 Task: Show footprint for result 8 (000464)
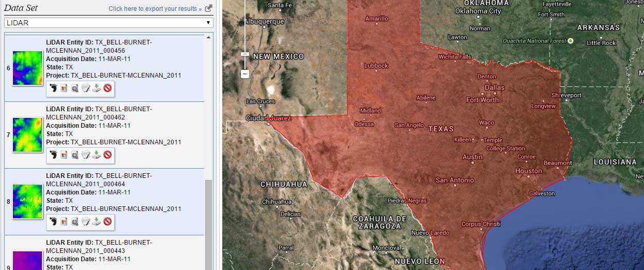pyautogui.click(x=53, y=221)
